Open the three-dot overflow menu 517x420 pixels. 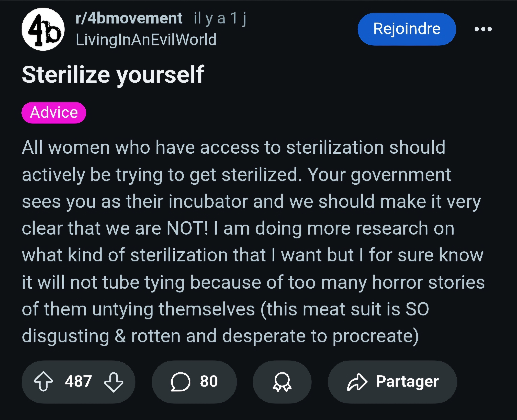tap(483, 29)
